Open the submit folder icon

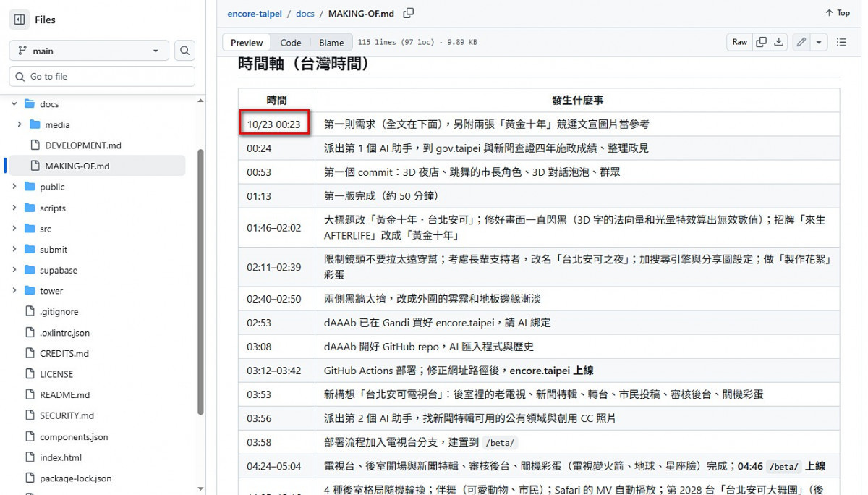[x=30, y=249]
